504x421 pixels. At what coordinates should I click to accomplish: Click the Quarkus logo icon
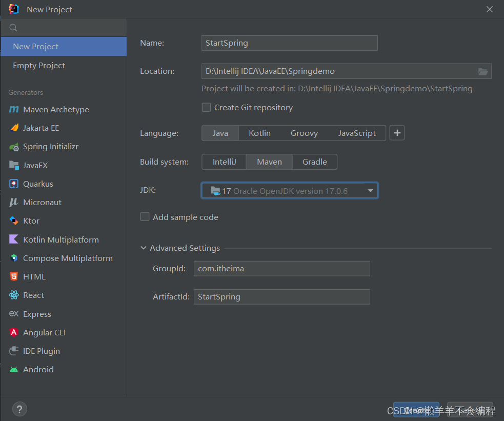point(14,184)
